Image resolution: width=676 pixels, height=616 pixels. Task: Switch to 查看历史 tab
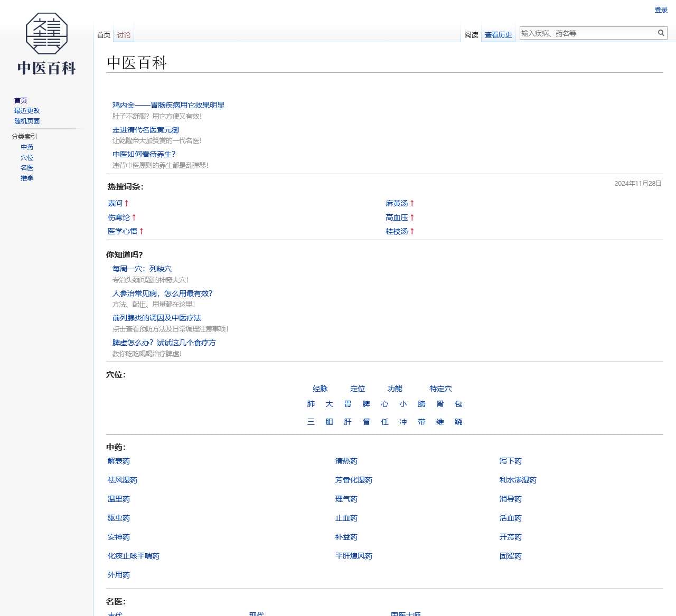click(x=498, y=35)
